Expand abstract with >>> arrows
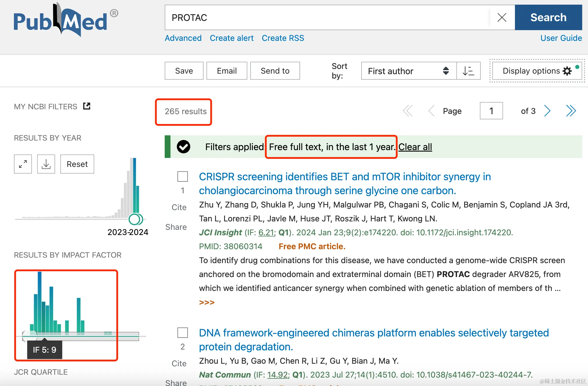Screen dimensions: 588x386 [x=207, y=303]
